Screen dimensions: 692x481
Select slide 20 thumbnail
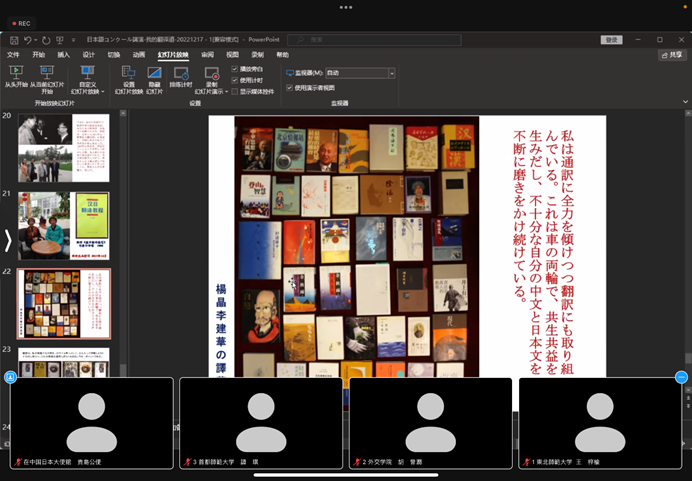[x=64, y=148]
